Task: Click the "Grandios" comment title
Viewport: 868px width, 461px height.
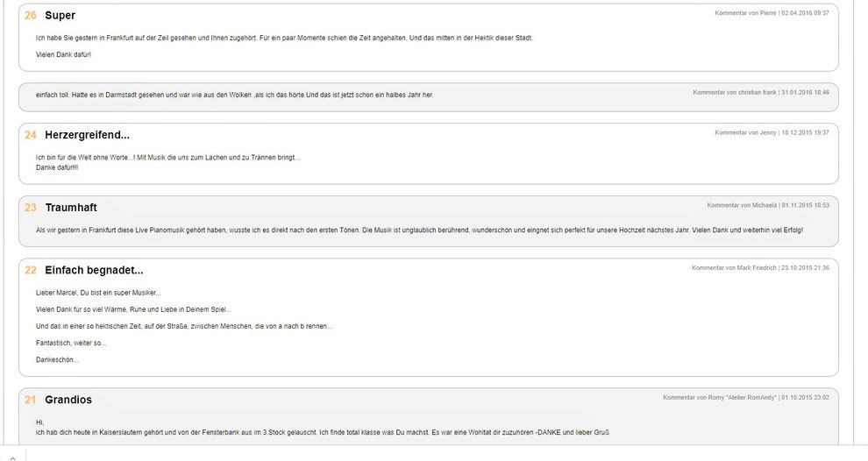Action: (68, 400)
